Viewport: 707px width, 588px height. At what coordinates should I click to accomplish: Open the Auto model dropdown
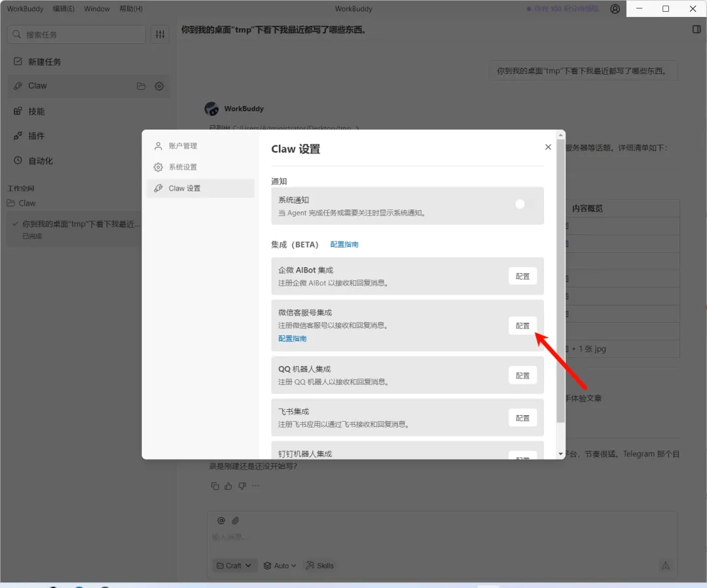[x=280, y=566]
